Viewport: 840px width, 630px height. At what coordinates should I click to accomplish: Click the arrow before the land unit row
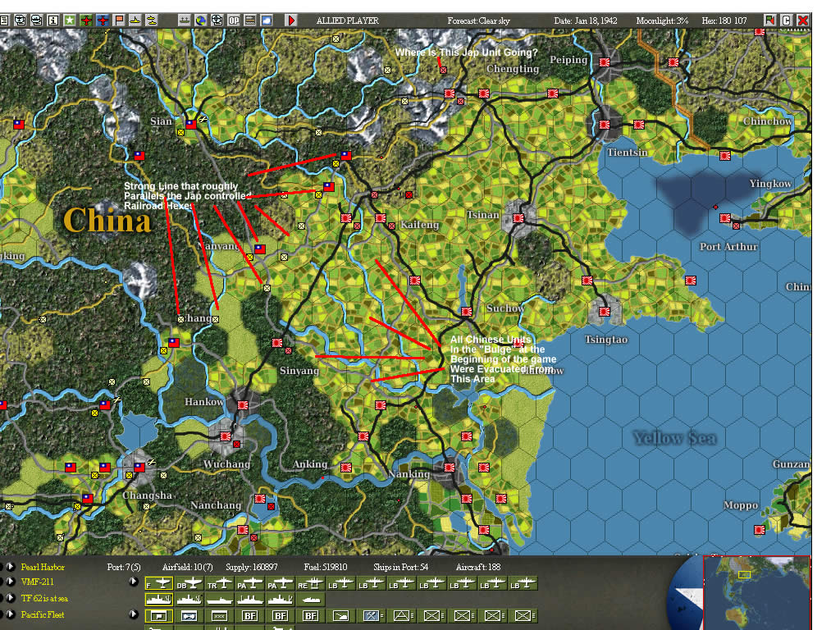point(134,614)
